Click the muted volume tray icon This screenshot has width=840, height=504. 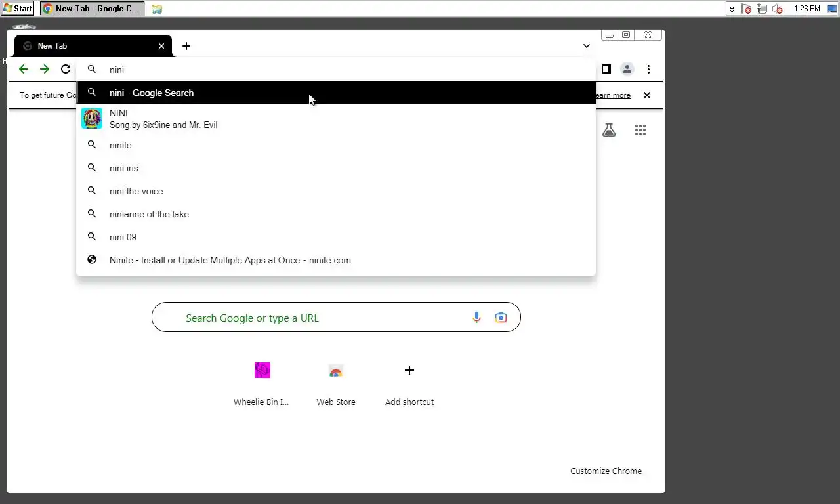778,9
